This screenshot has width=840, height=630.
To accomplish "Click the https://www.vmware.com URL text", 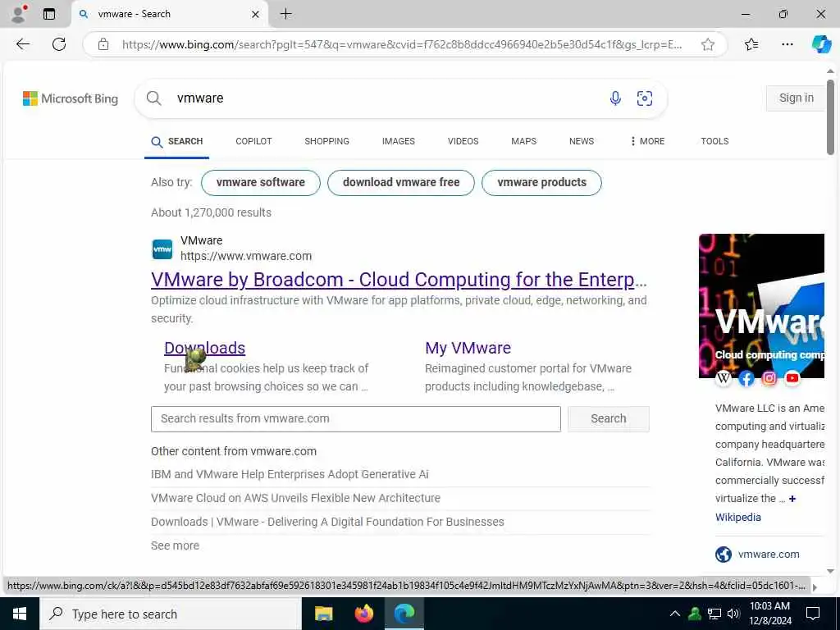I will tap(246, 257).
